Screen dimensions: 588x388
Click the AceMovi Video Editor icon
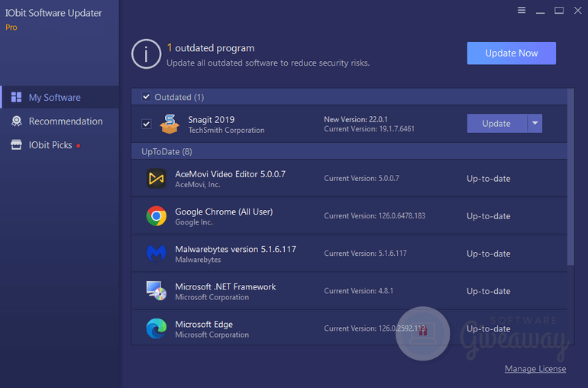(157, 178)
